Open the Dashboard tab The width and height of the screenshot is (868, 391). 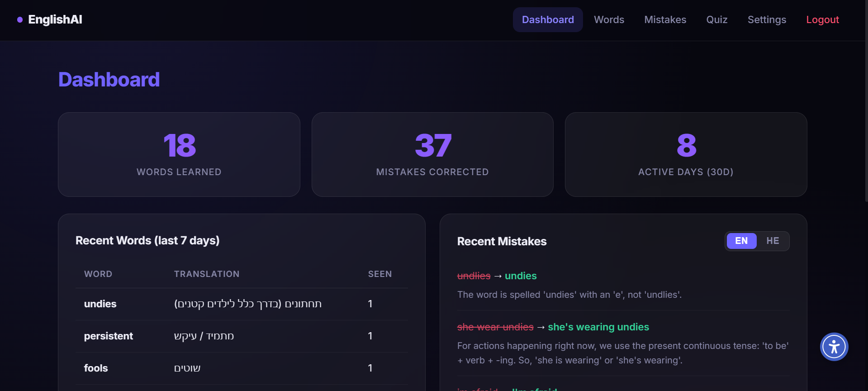pos(547,20)
